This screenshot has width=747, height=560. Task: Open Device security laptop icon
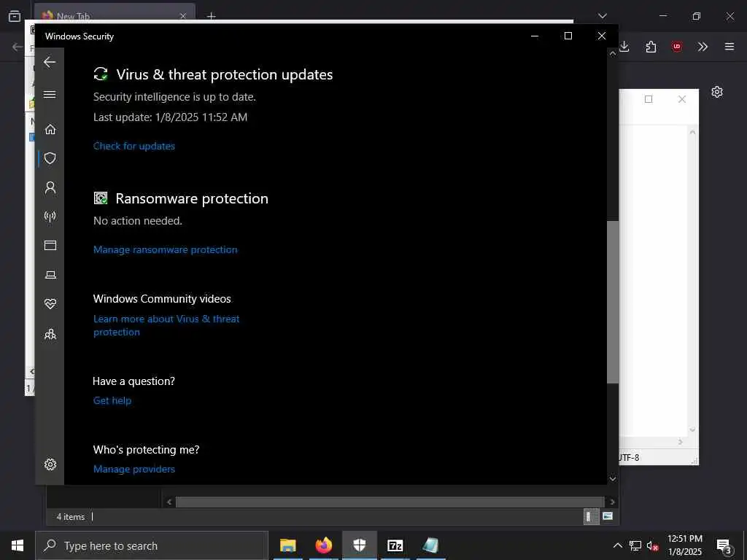coord(50,275)
